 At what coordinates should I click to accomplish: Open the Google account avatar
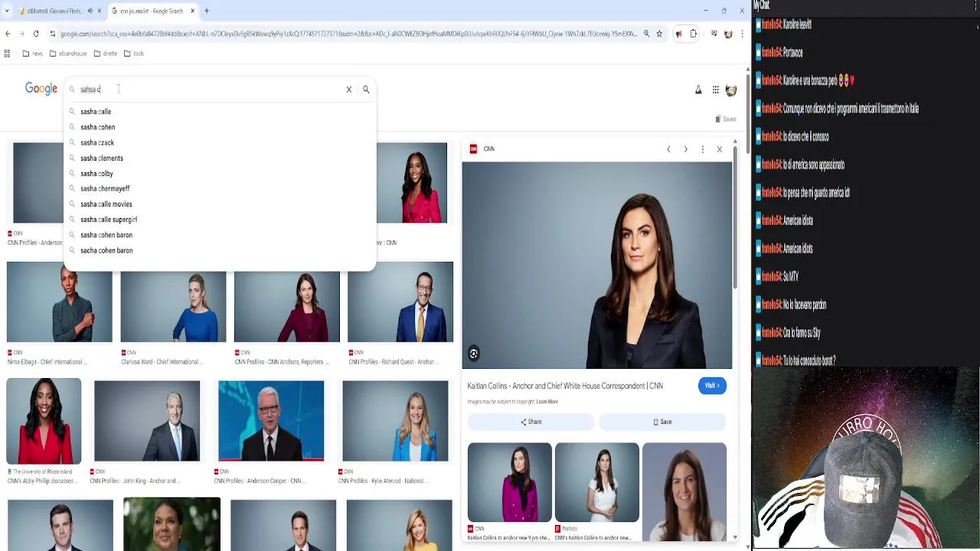pos(731,90)
